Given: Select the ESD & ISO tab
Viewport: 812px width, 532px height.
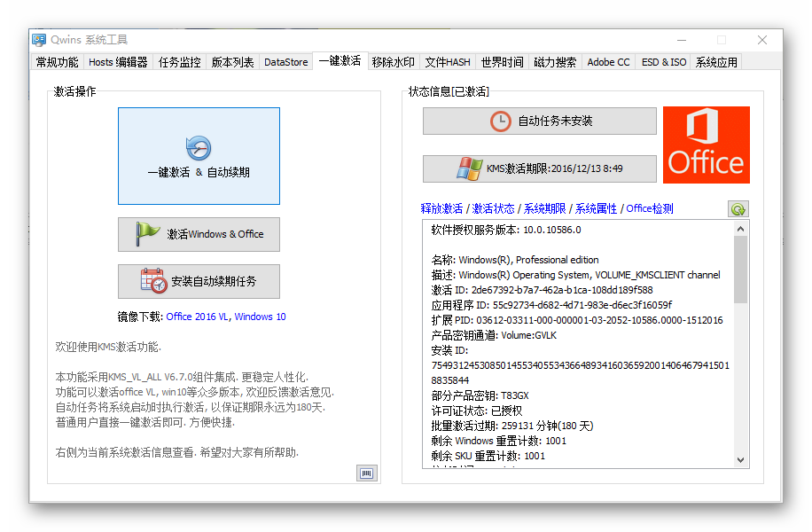Looking at the screenshot, I should coord(663,62).
